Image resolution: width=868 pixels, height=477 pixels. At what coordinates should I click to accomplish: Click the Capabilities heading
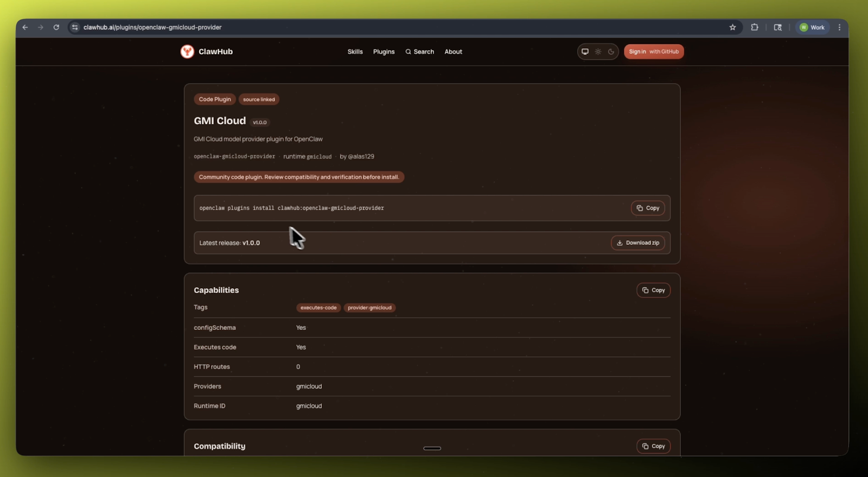[216, 290]
